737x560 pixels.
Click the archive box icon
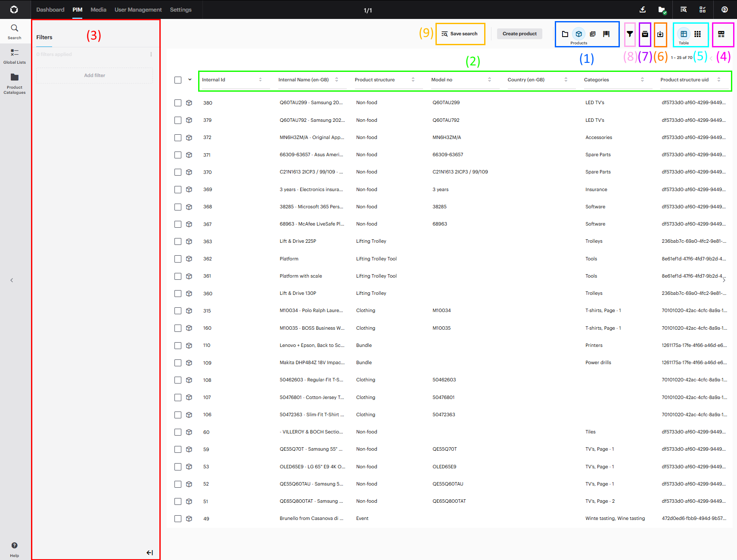645,34
